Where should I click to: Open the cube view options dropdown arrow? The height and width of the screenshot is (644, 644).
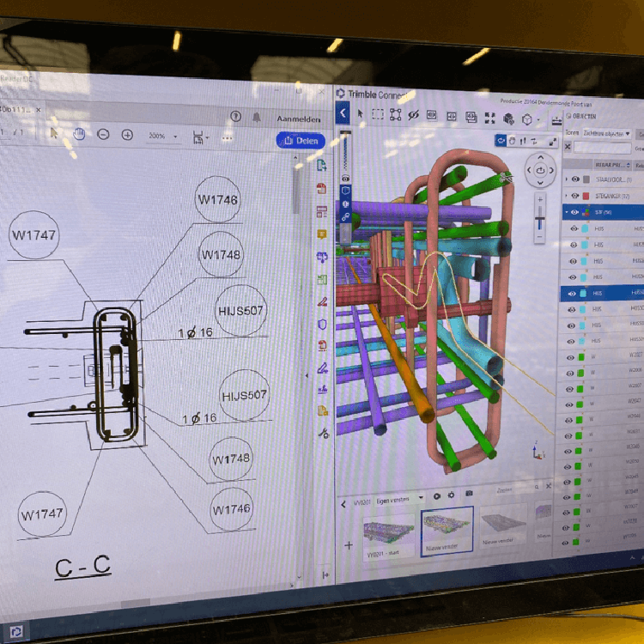point(538,120)
